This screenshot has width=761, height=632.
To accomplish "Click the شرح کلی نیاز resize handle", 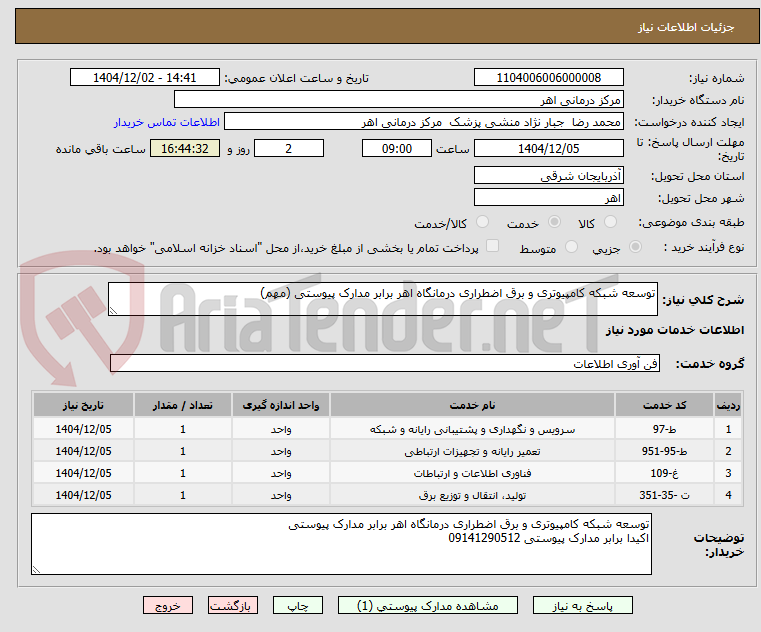I will (x=114, y=310).
